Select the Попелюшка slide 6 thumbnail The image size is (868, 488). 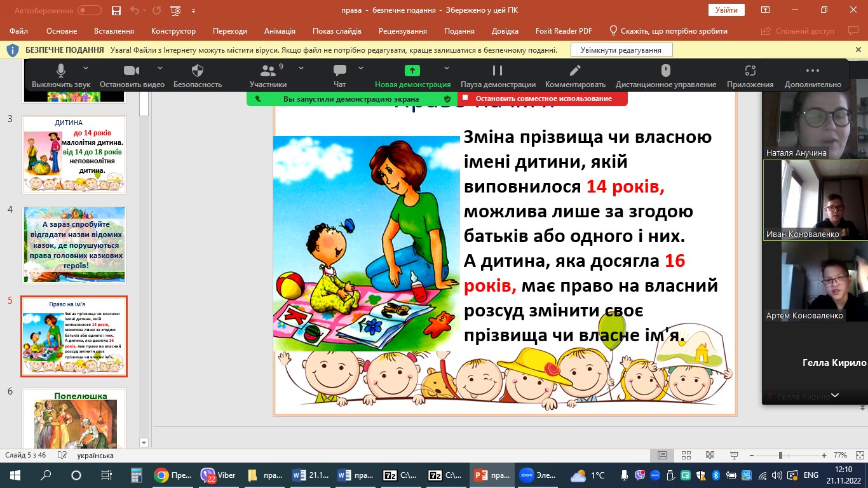[x=74, y=421]
